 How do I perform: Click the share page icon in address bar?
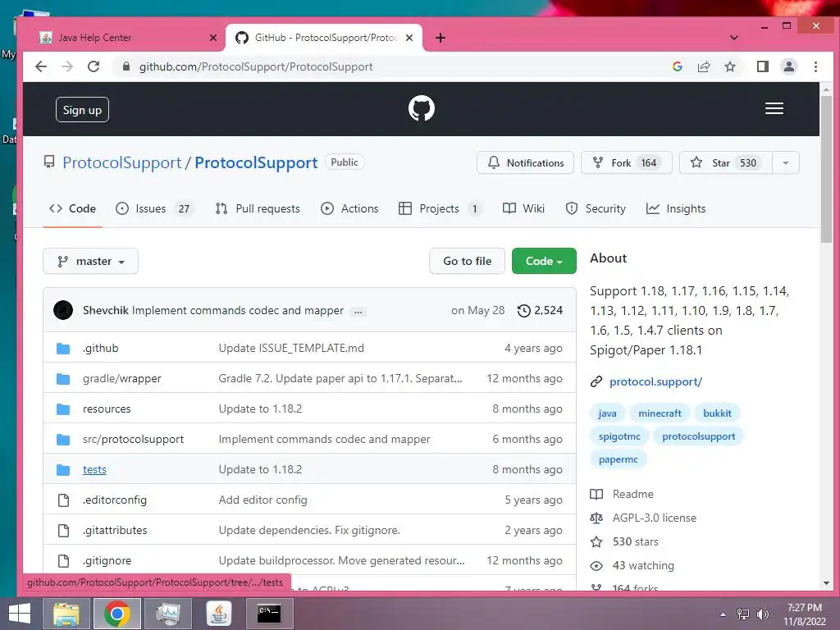(x=703, y=66)
